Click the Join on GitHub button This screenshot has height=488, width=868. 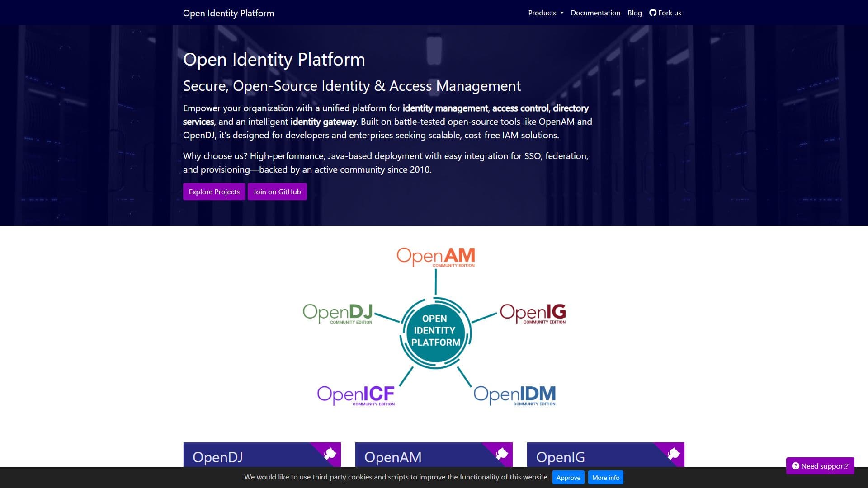277,192
